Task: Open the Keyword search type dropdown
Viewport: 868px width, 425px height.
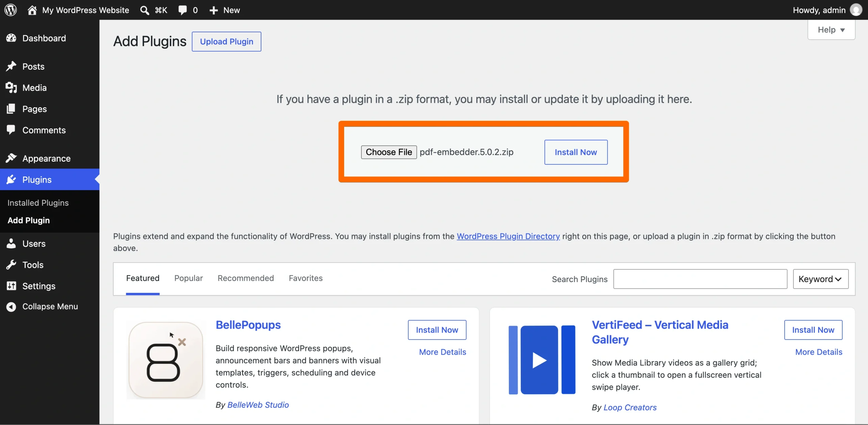Action: (821, 279)
